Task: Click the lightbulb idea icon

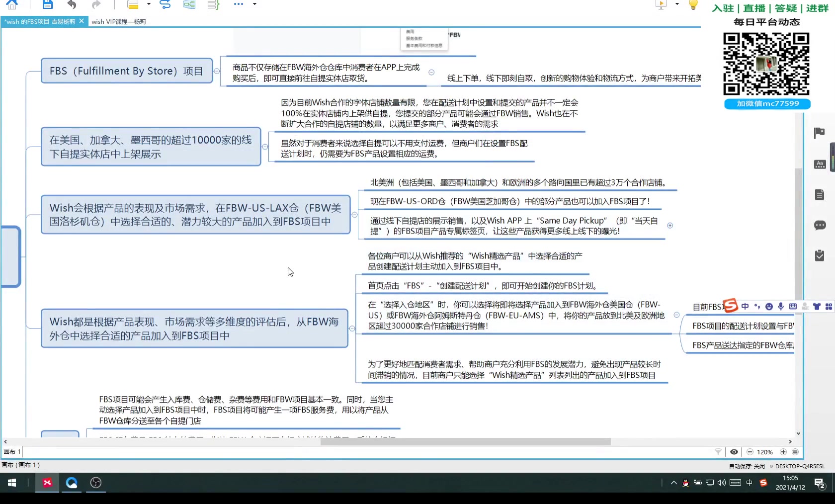Action: point(693,4)
